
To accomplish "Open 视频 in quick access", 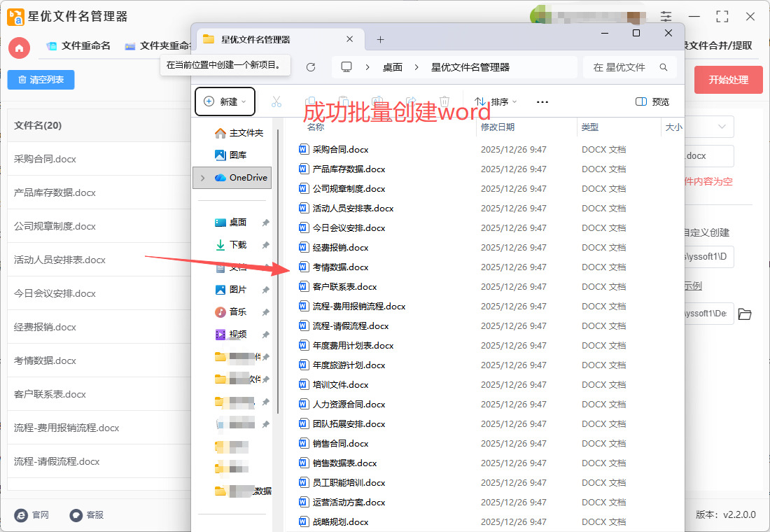I will point(231,335).
